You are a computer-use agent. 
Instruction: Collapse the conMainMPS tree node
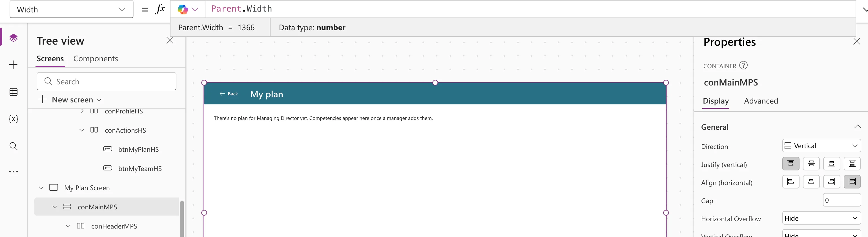coord(55,207)
